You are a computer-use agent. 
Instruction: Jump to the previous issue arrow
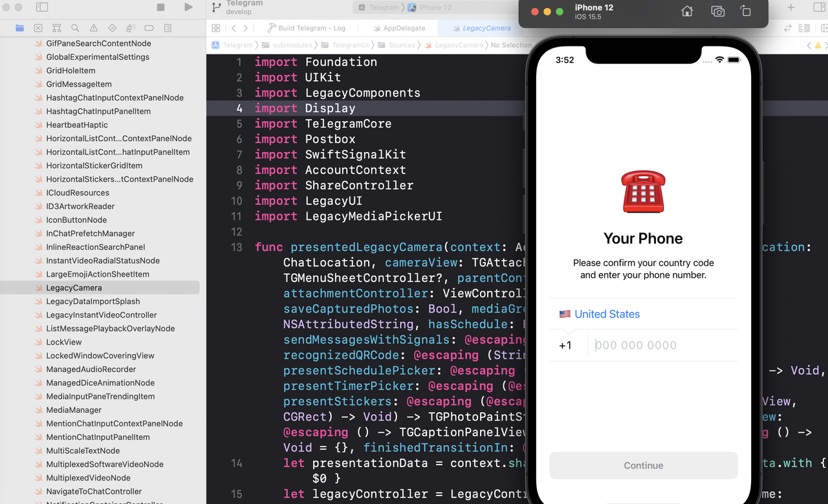(x=809, y=45)
